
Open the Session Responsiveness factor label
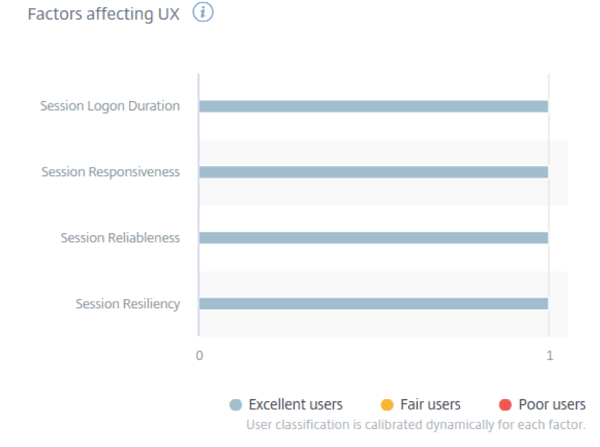[110, 172]
